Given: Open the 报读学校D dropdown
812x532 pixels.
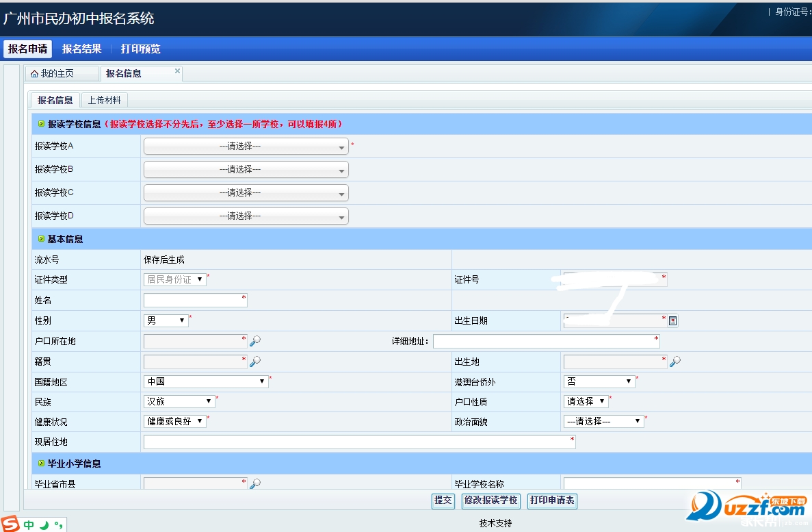Looking at the screenshot, I should 246,216.
